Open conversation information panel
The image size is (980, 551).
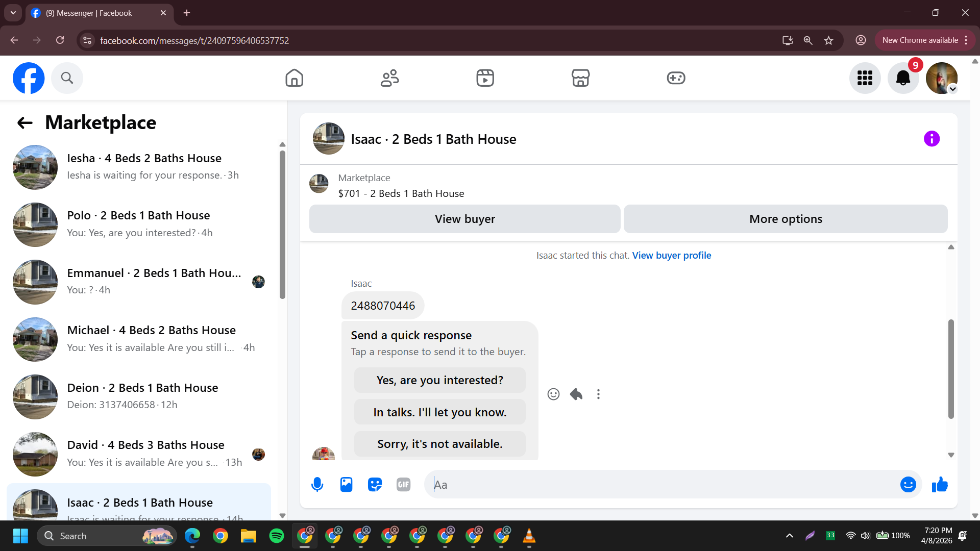pyautogui.click(x=932, y=139)
